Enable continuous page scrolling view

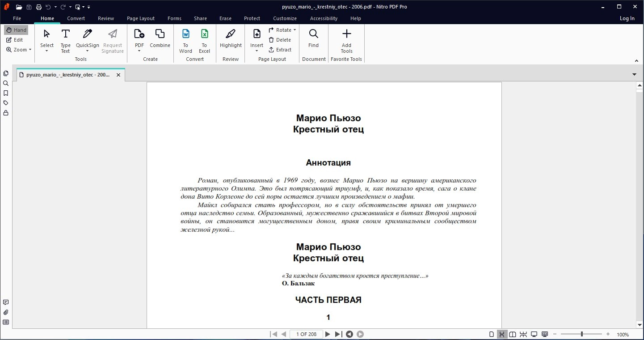pos(502,334)
